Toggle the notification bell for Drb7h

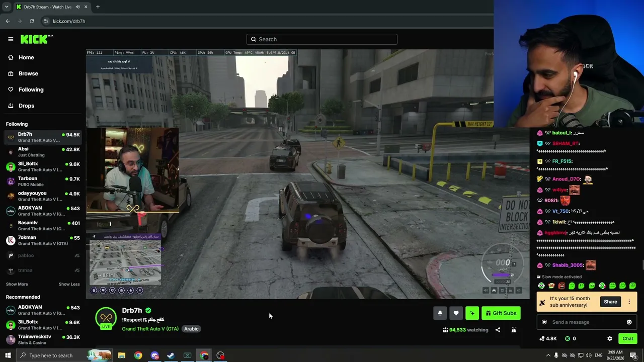coord(440,313)
